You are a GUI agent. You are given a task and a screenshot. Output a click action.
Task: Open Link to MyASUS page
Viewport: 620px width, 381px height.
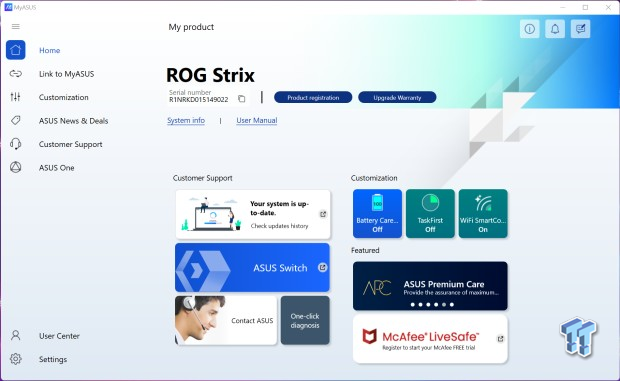pyautogui.click(x=66, y=74)
